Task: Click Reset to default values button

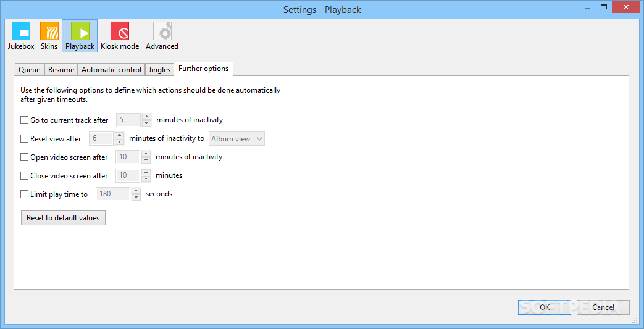Action: (x=63, y=218)
